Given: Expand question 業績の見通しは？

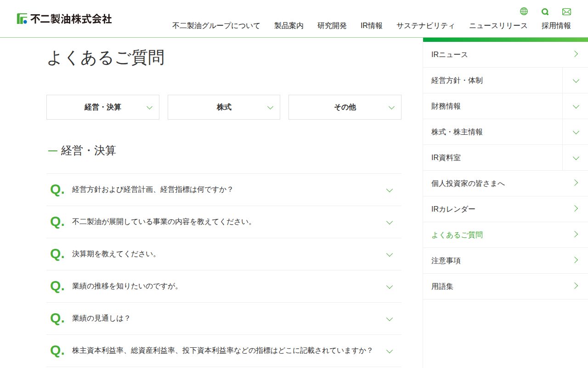Looking at the screenshot, I should (x=224, y=319).
